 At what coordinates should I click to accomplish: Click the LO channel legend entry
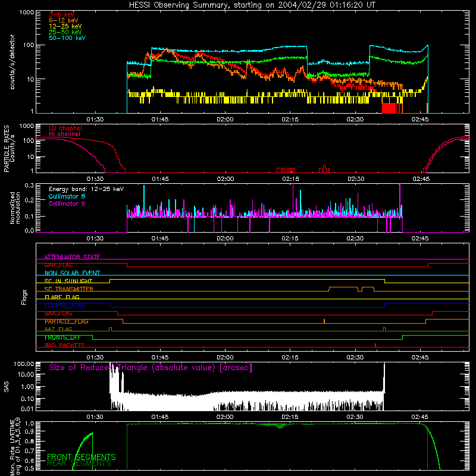(x=65, y=128)
